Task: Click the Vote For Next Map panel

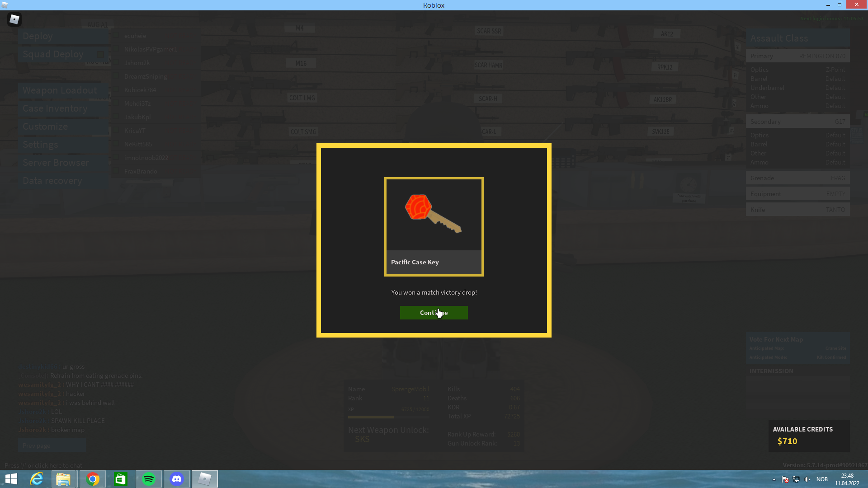Action: [797, 348]
